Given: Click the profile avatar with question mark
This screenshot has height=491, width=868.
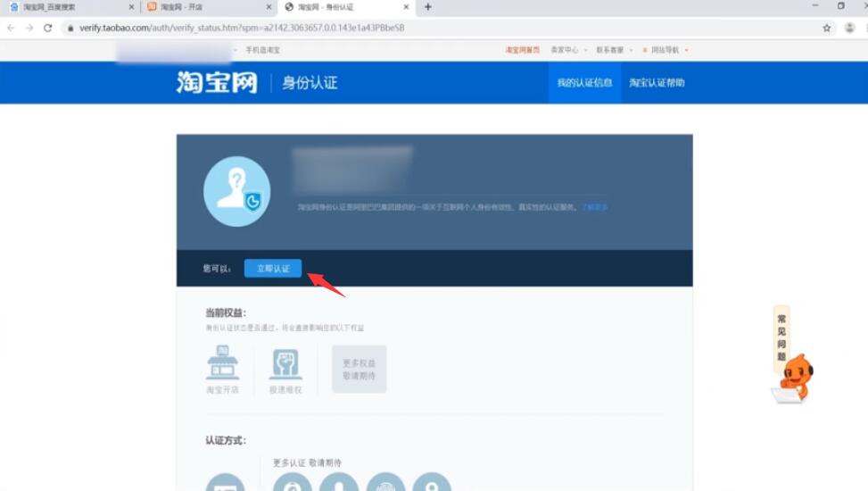Looking at the screenshot, I should (236, 192).
